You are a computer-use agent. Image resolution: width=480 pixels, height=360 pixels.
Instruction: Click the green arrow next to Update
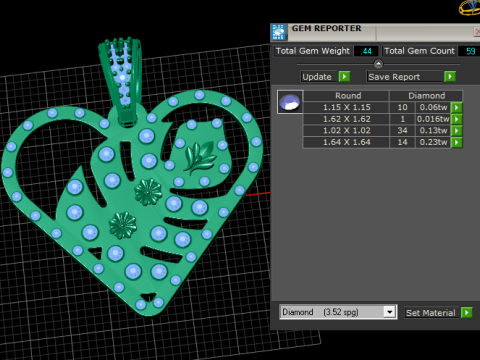pyautogui.click(x=344, y=77)
